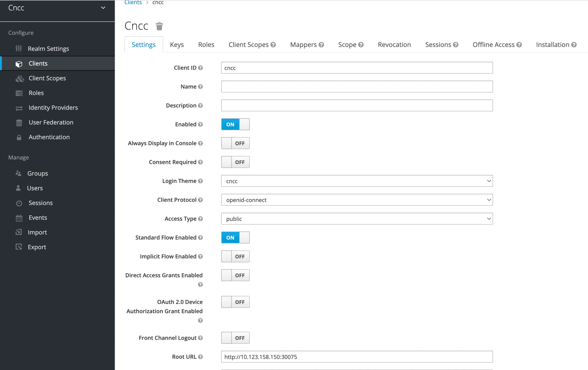Click the Client Scopes cubes icon in sidebar
Viewport: 588px width, 370px height.
20,78
